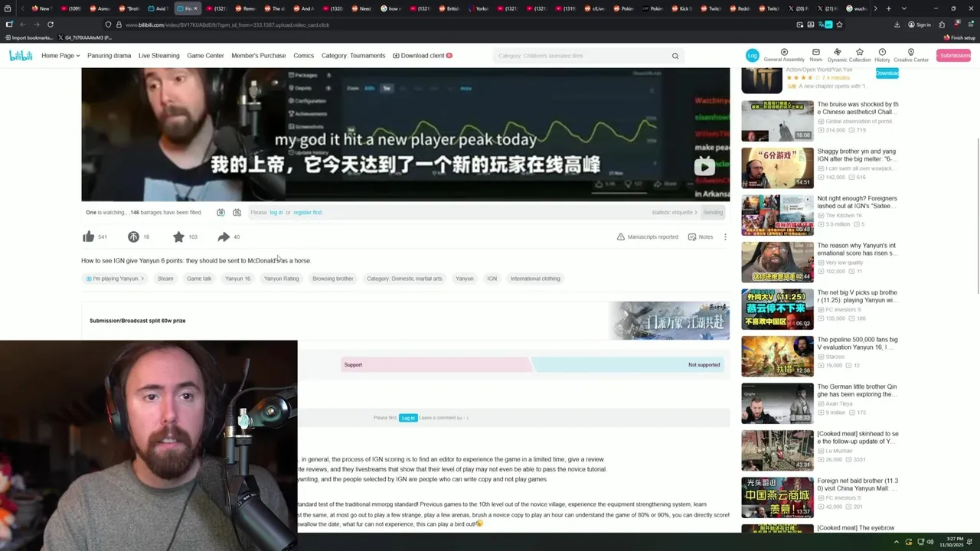Image resolution: width=980 pixels, height=551 pixels.
Task: Click the search magnifier icon
Action: pyautogui.click(x=675, y=56)
